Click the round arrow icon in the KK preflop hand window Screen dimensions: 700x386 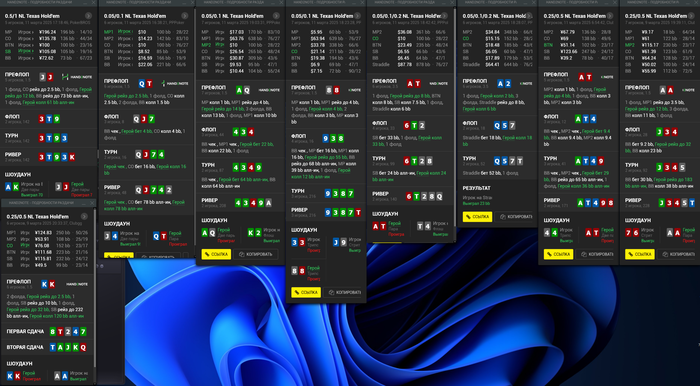click(84, 216)
